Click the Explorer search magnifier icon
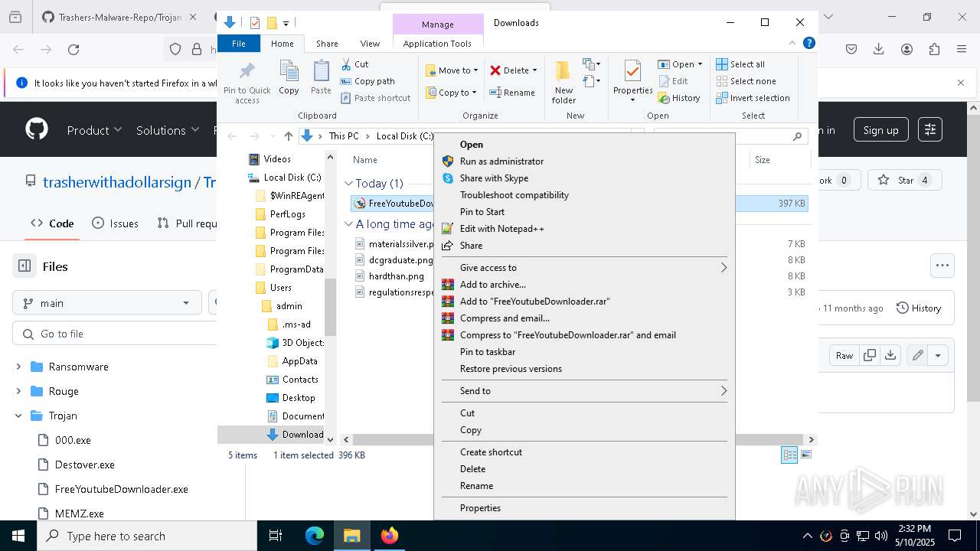The image size is (980, 551). pos(797,136)
